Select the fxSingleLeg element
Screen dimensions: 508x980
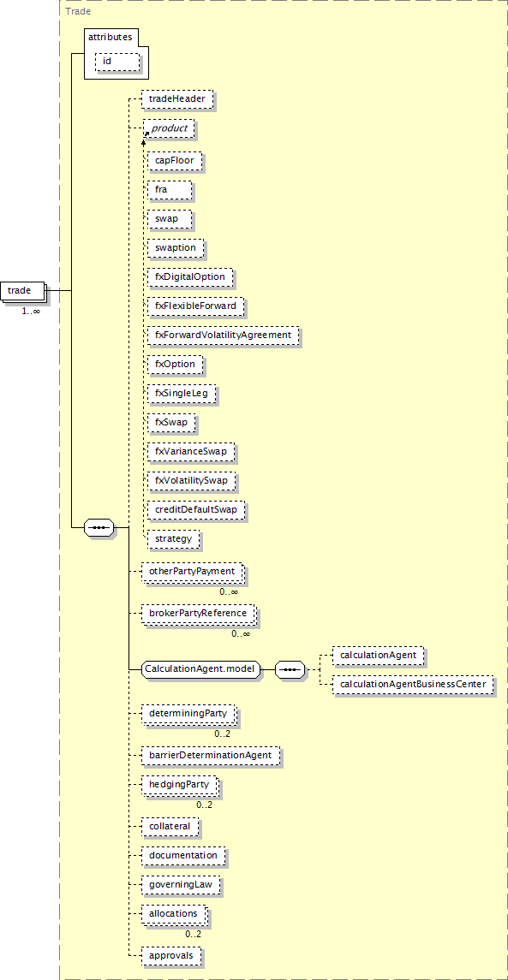tap(182, 393)
